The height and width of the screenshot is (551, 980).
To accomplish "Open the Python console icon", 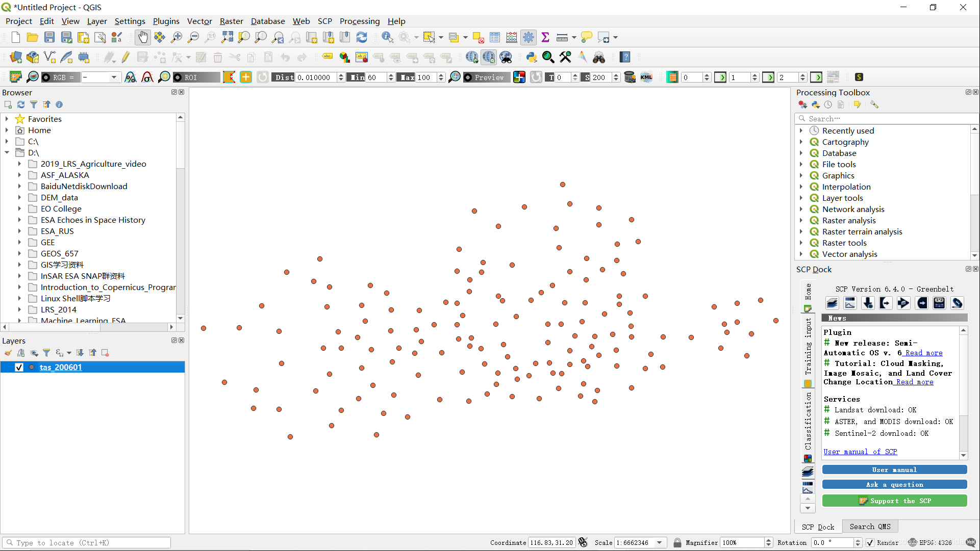I will coord(531,57).
